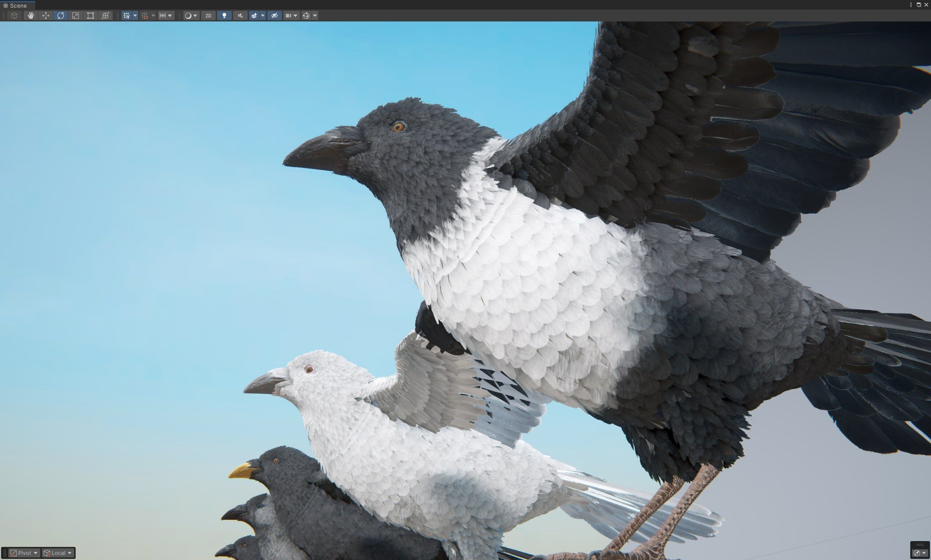Toggle grid visibility on Y axis
The width and height of the screenshot is (931, 560).
click(126, 16)
